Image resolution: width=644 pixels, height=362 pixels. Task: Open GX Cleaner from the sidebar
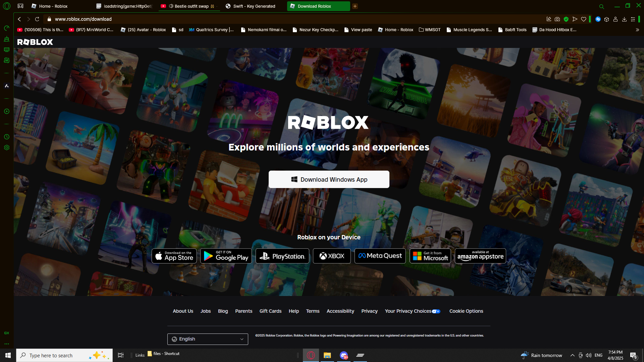(6, 39)
